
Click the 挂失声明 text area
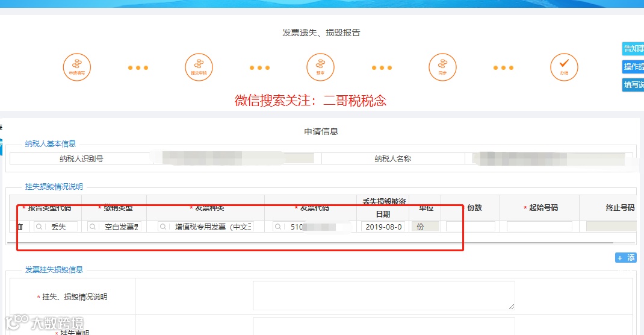383,327
